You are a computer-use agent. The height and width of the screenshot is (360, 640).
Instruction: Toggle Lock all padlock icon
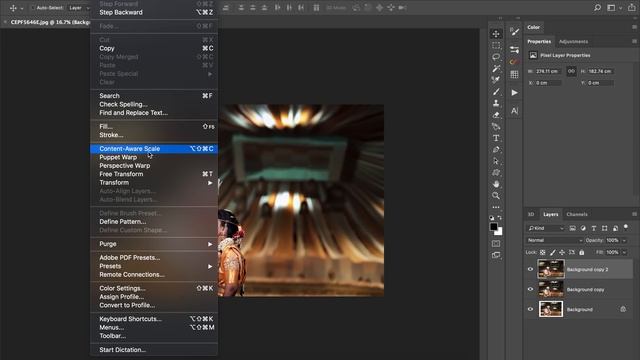click(x=582, y=253)
